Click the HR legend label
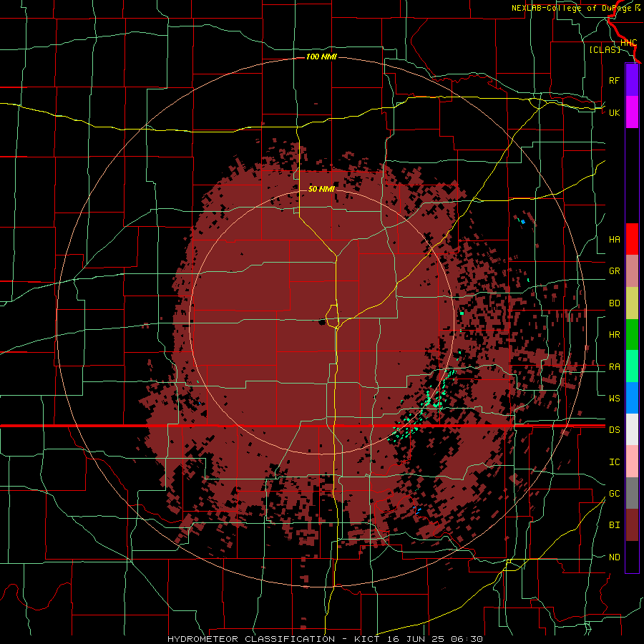This screenshot has width=644, height=644. (x=614, y=335)
